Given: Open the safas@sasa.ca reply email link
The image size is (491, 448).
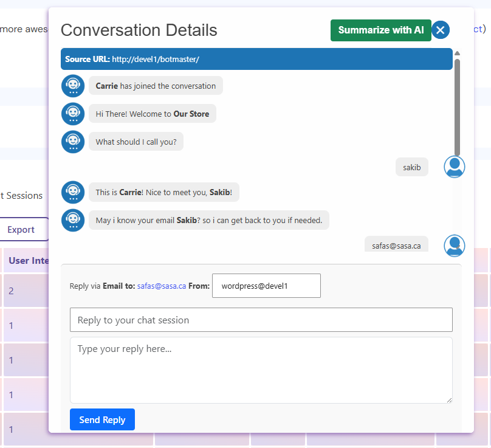Looking at the screenshot, I should (162, 286).
